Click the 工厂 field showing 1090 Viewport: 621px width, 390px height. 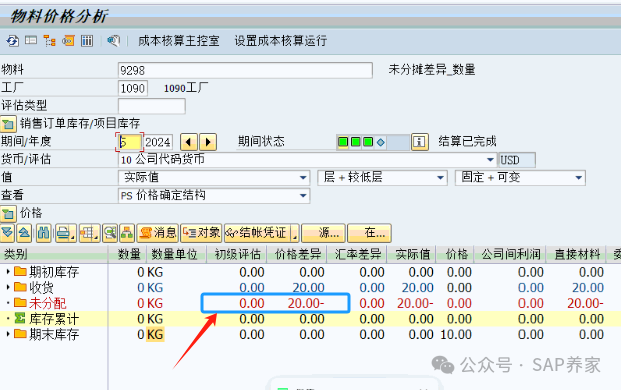click(133, 88)
